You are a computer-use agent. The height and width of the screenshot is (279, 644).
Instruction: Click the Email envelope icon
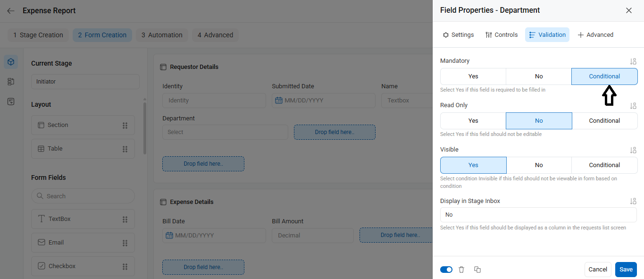click(42, 242)
